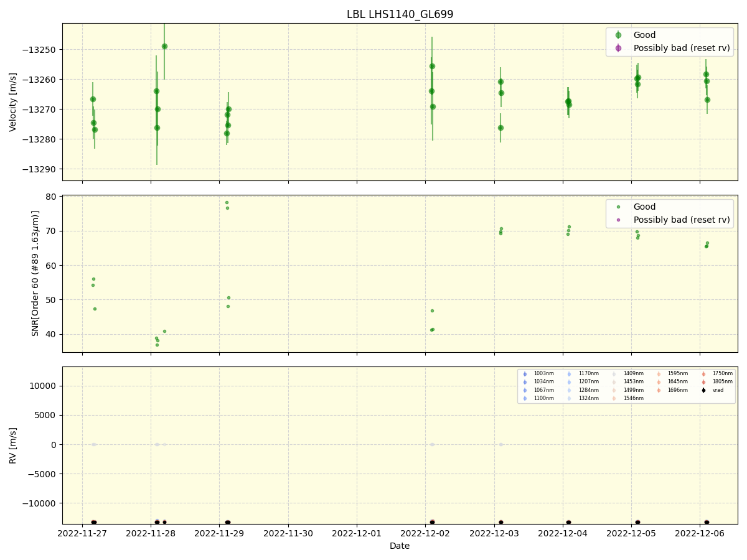Image resolution: width=747 pixels, height=560 pixels.
Task: Click the 1805nm legend label
Action: pyautogui.click(x=723, y=381)
